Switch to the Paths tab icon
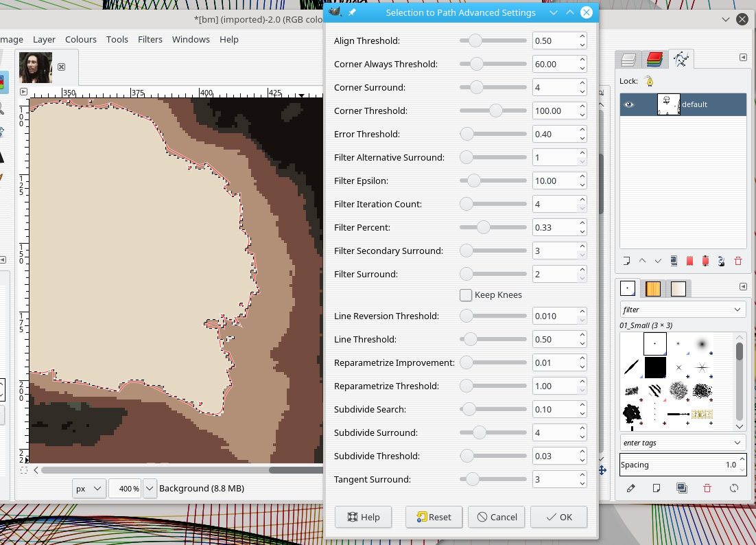The image size is (756, 545). [x=681, y=60]
